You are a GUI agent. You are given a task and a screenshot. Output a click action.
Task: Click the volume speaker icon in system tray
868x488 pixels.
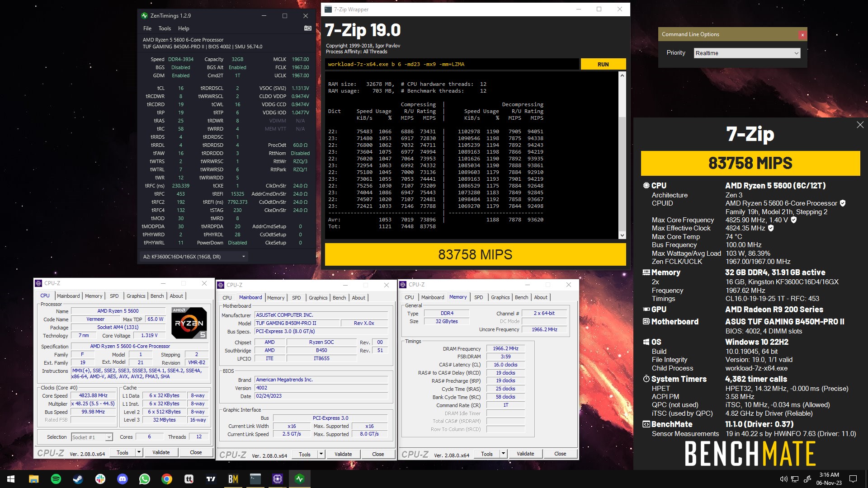[x=783, y=479]
